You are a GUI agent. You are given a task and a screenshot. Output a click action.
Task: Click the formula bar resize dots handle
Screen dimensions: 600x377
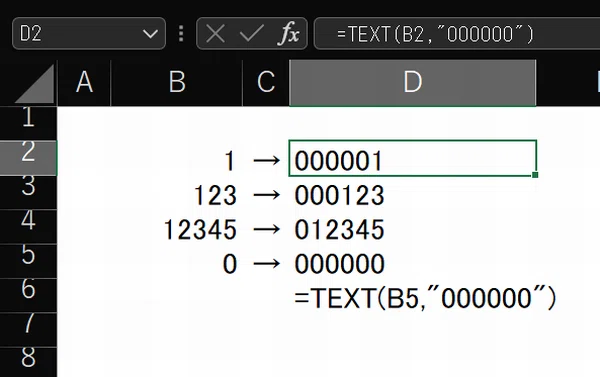click(x=181, y=34)
